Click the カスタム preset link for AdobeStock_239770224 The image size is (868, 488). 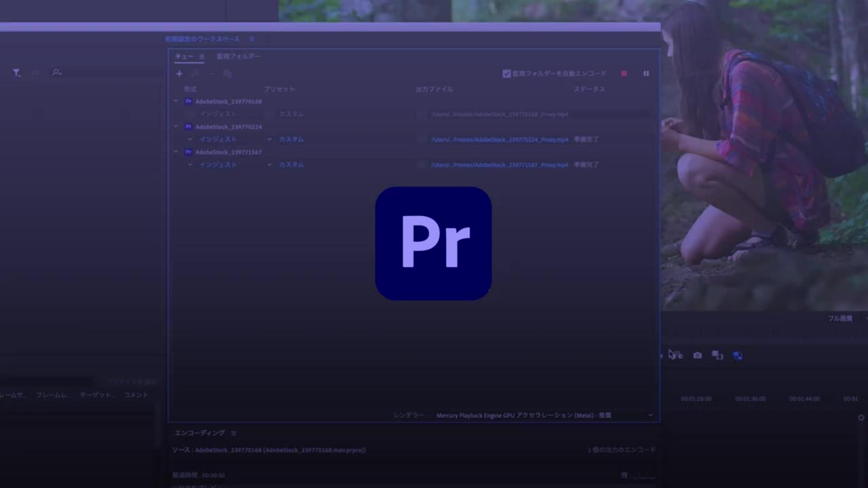tap(291, 140)
